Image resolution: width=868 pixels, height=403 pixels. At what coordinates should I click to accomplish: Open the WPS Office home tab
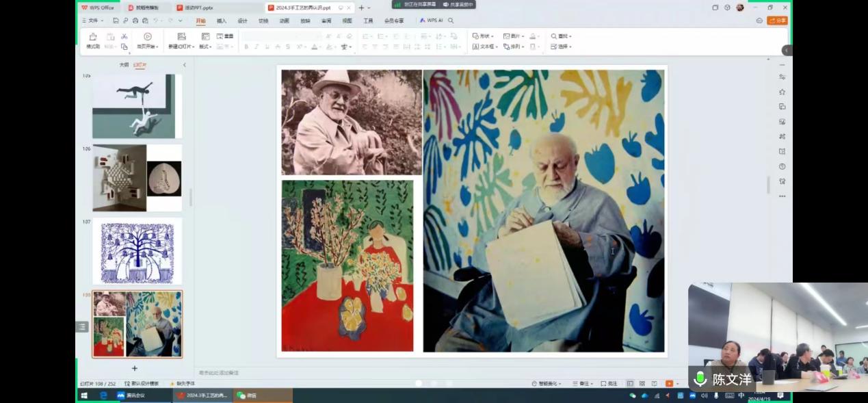[100, 8]
